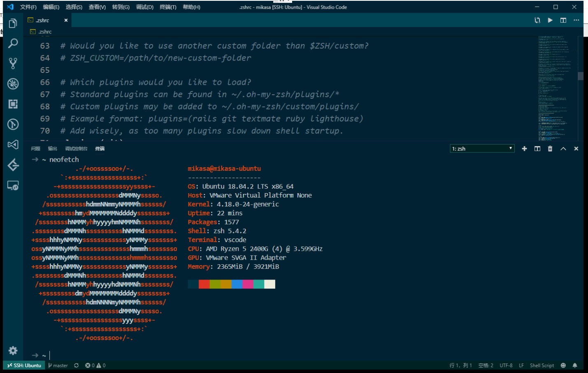Viewport: 588px width, 373px height.
Task: Open the 编辑(E) menu
Action: (51, 7)
